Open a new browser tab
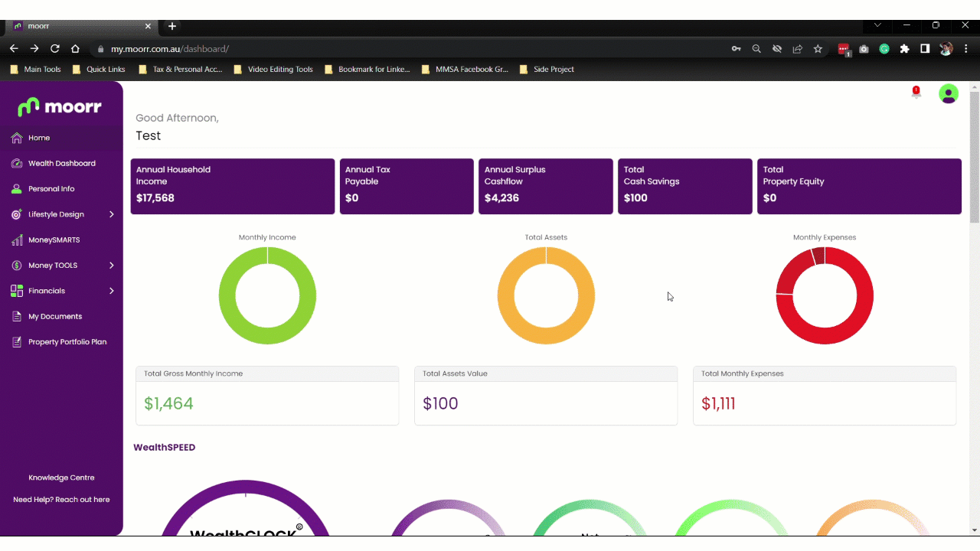 click(x=172, y=26)
